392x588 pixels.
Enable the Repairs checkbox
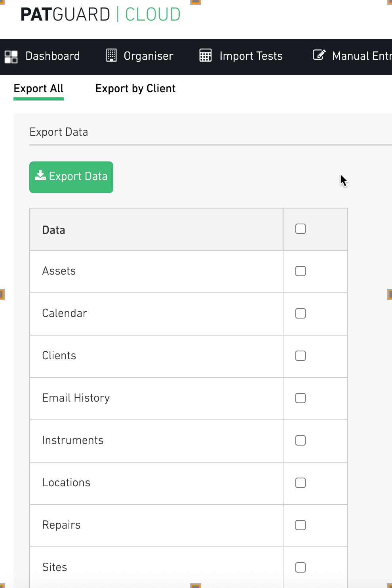301,525
